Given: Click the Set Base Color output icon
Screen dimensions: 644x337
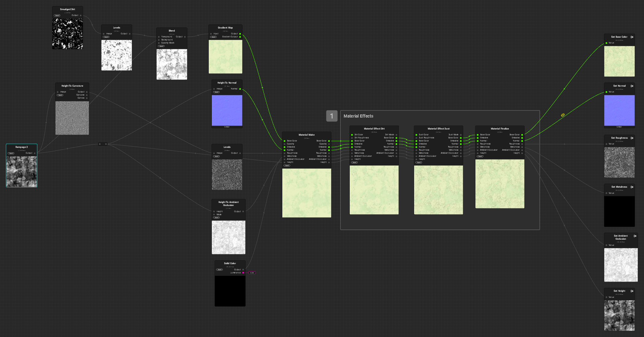Looking at the screenshot, I should point(632,37).
